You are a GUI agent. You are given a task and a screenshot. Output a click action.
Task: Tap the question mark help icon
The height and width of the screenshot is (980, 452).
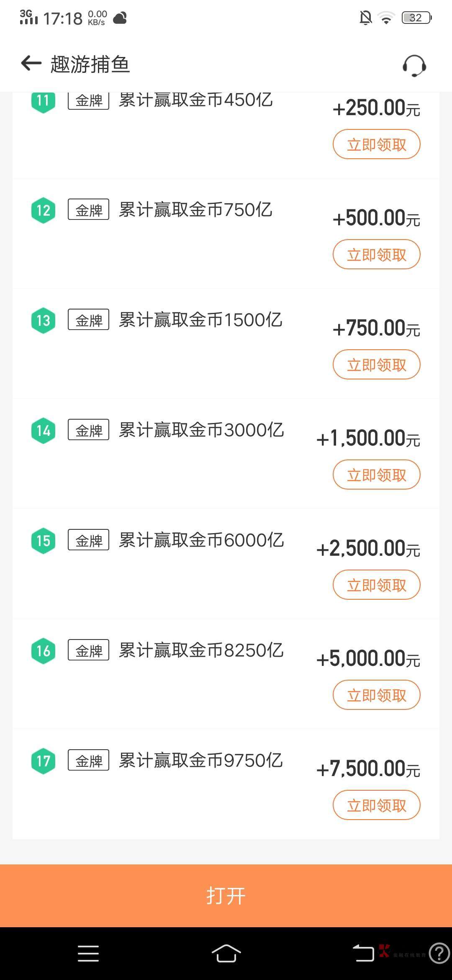click(x=439, y=953)
